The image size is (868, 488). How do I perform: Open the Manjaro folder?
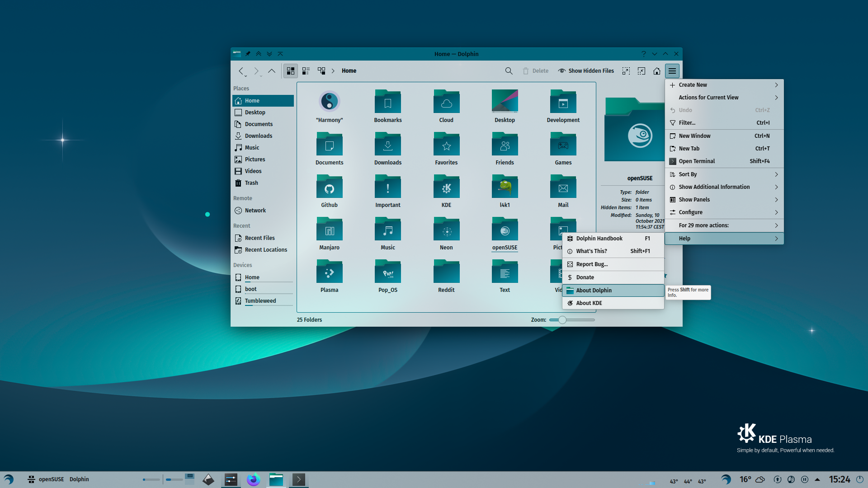[x=329, y=234]
